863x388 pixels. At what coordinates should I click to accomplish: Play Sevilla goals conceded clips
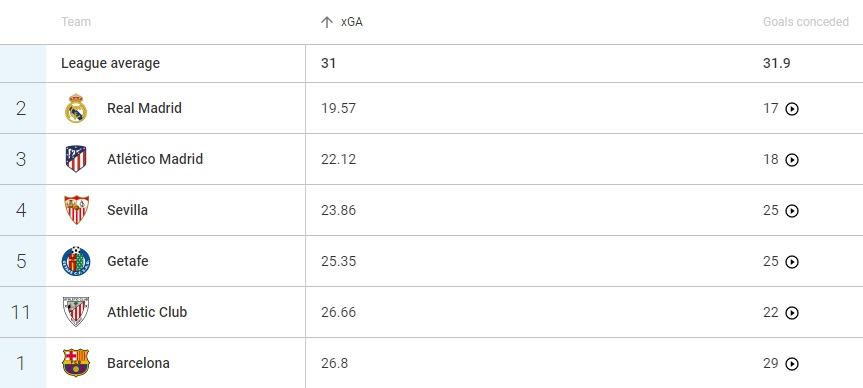pyautogui.click(x=791, y=211)
